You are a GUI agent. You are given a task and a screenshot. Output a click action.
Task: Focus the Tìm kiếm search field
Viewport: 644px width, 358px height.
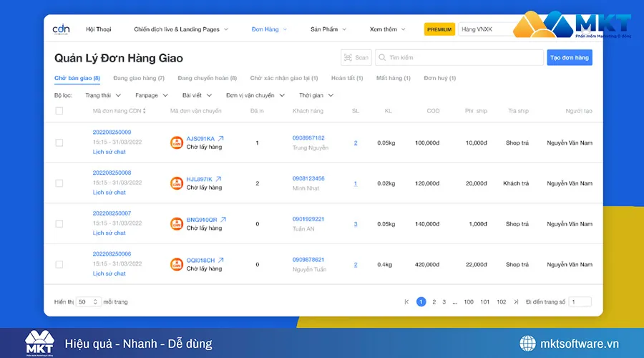tap(459, 57)
